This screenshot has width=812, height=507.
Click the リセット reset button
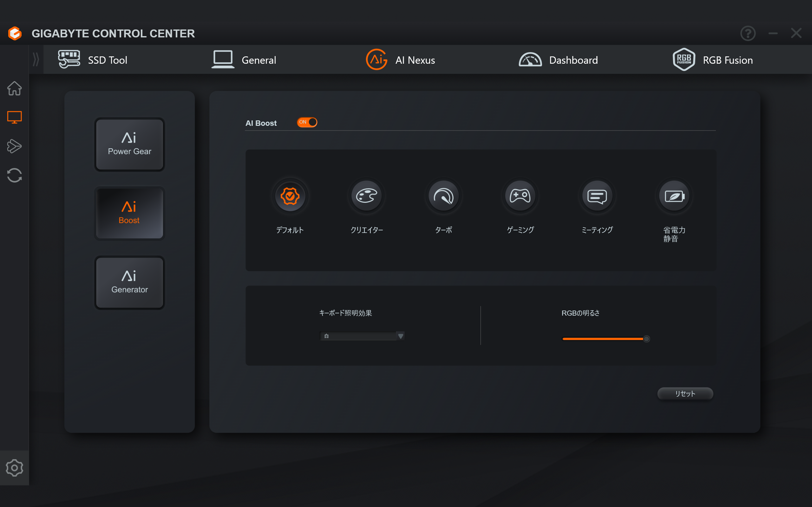pos(685,394)
